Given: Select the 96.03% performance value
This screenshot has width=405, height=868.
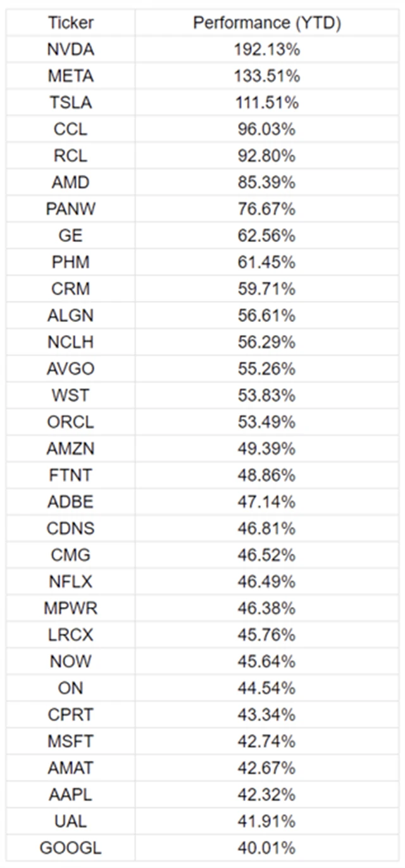Looking at the screenshot, I should (267, 129).
